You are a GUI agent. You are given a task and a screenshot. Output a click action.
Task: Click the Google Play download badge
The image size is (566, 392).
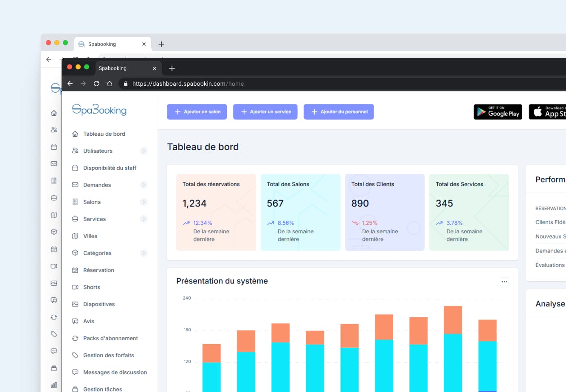[x=498, y=112]
